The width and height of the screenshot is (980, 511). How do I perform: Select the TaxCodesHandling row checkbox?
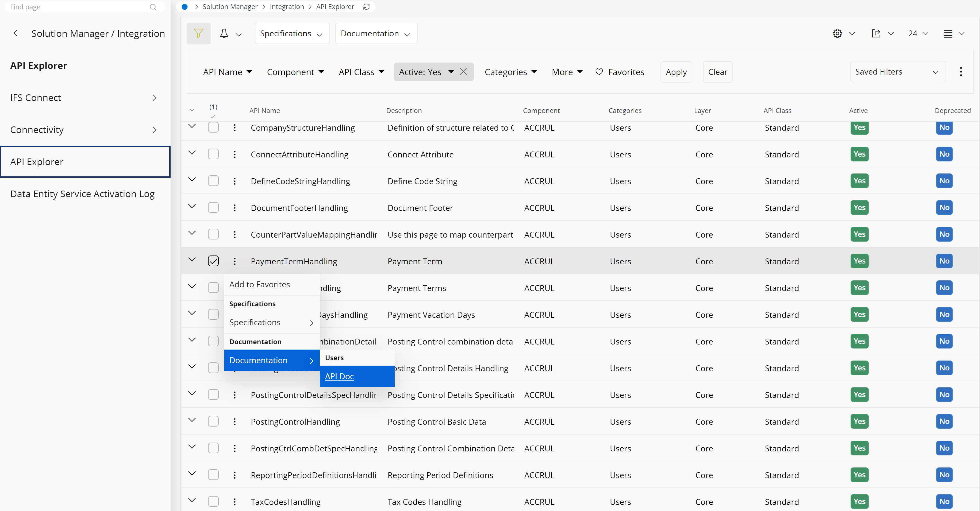(213, 501)
